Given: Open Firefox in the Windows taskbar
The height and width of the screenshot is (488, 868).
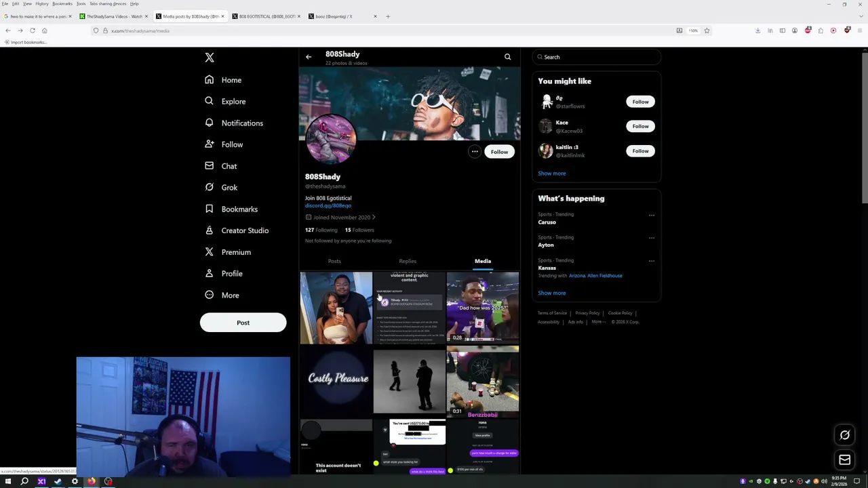Looking at the screenshot, I should pos(92,482).
